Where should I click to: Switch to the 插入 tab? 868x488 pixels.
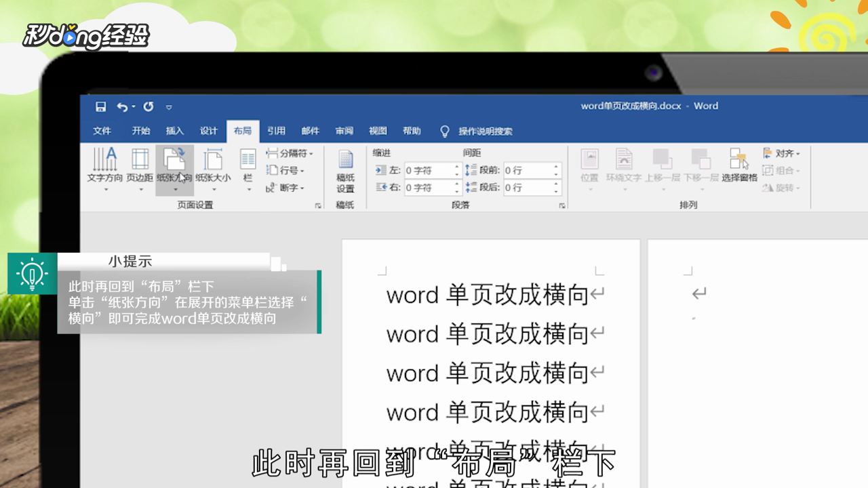[x=175, y=131]
